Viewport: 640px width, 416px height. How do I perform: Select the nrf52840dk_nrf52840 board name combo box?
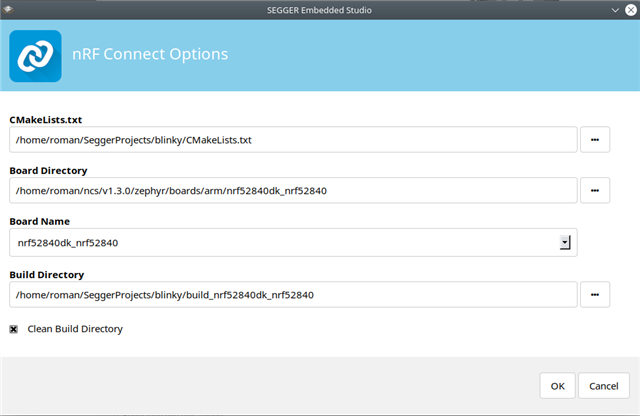293,242
